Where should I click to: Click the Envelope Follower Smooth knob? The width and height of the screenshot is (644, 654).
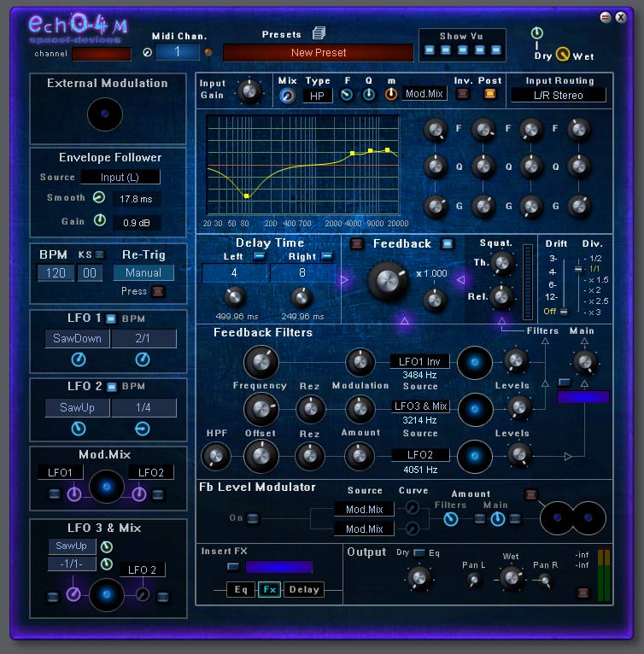pos(99,197)
